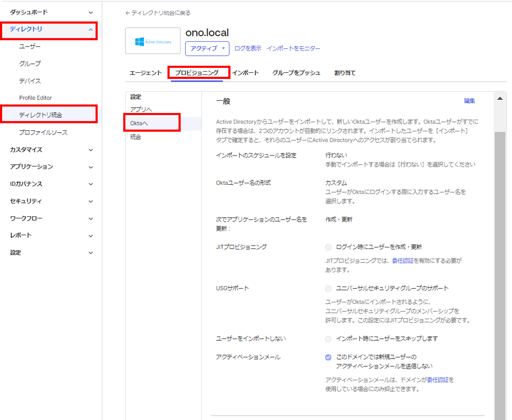The height and width of the screenshot is (420, 512).
Task: Open デバイス in the sidebar
Action: click(30, 81)
